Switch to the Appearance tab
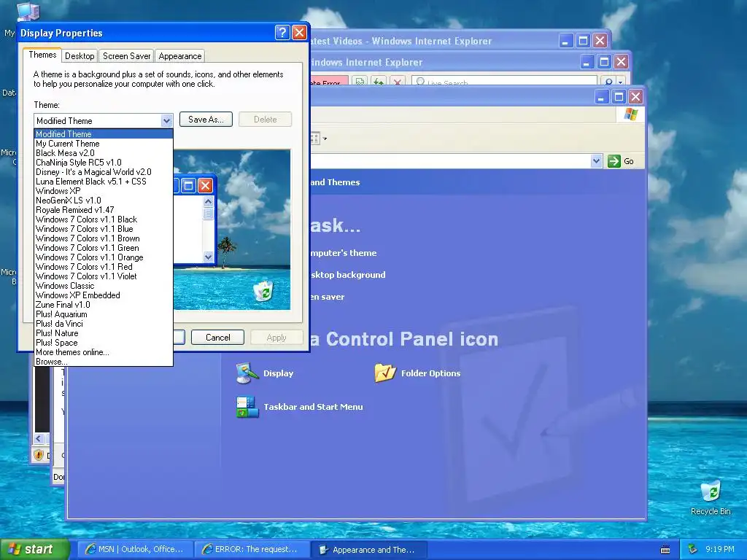This screenshot has width=747, height=560. coord(180,55)
